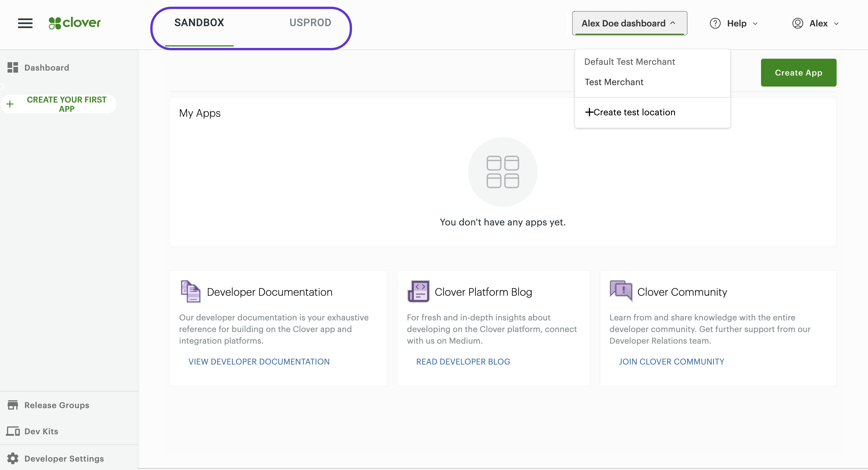Expand the Help dropdown menu
The height and width of the screenshot is (470, 868).
click(x=734, y=23)
